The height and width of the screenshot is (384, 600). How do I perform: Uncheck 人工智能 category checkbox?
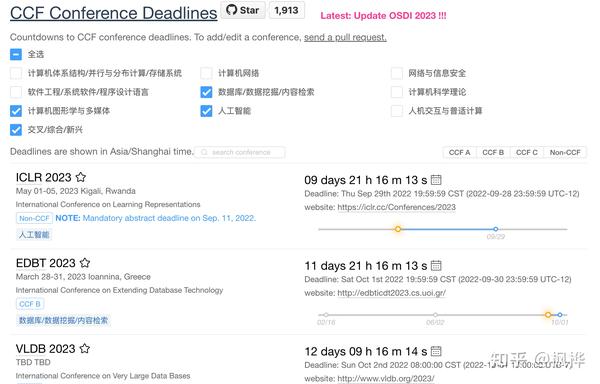click(206, 111)
